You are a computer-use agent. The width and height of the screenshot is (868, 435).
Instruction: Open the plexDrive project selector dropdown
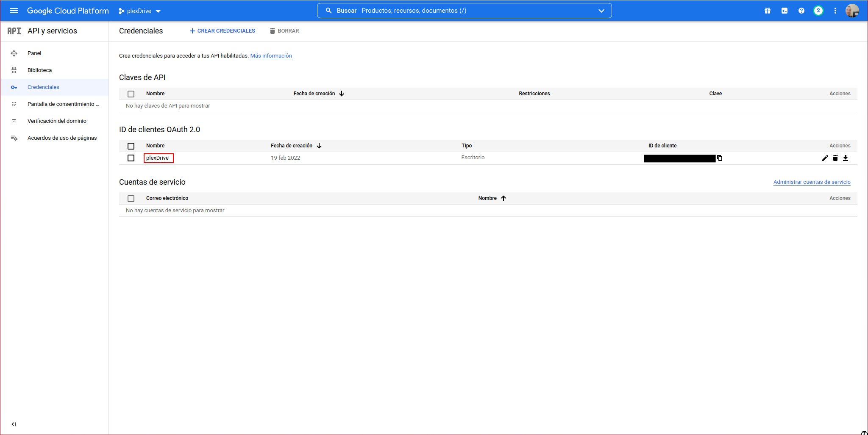(140, 11)
